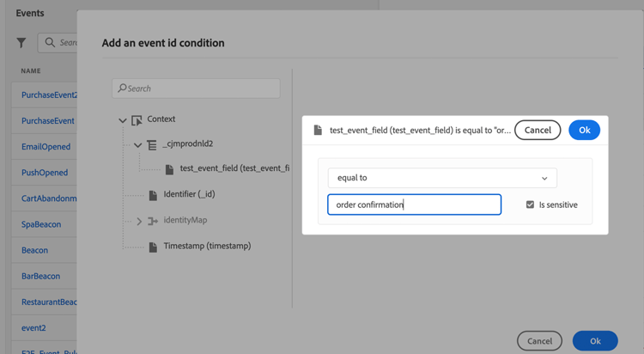Collapse the Context tree node

click(x=123, y=120)
